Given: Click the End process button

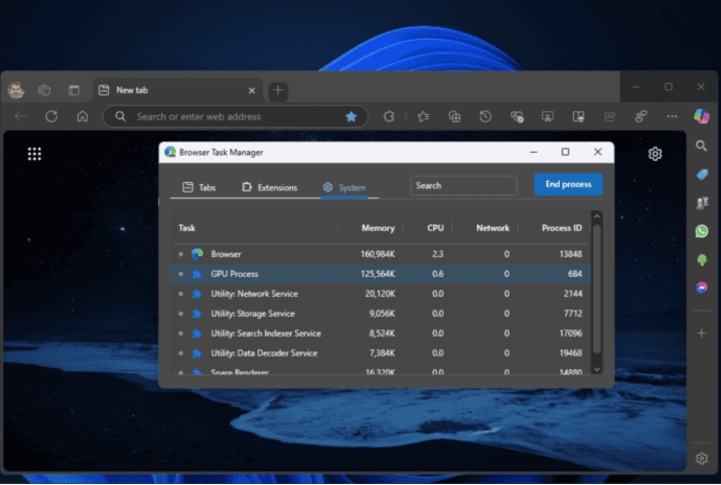Looking at the screenshot, I should (568, 185).
